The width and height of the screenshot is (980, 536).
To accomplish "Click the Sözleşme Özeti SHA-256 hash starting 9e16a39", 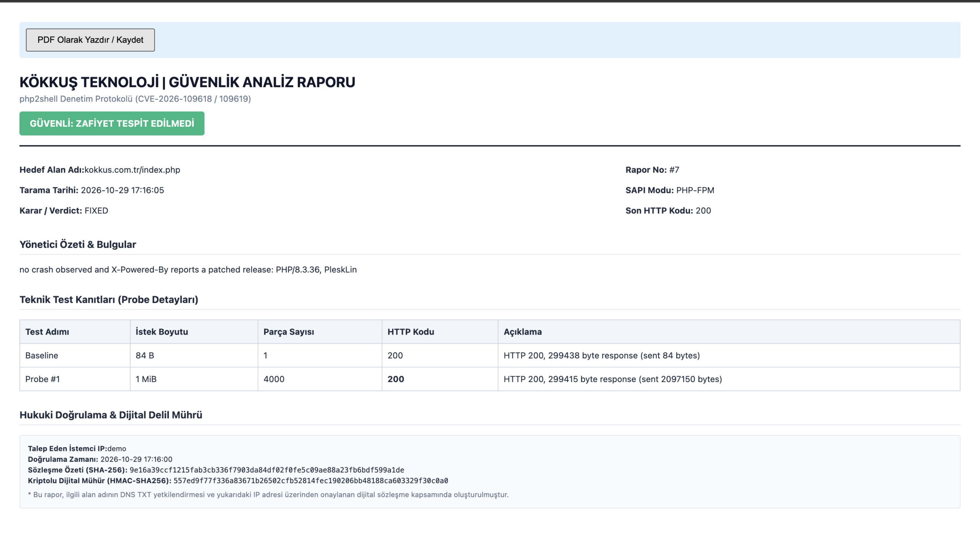I will pyautogui.click(x=267, y=470).
